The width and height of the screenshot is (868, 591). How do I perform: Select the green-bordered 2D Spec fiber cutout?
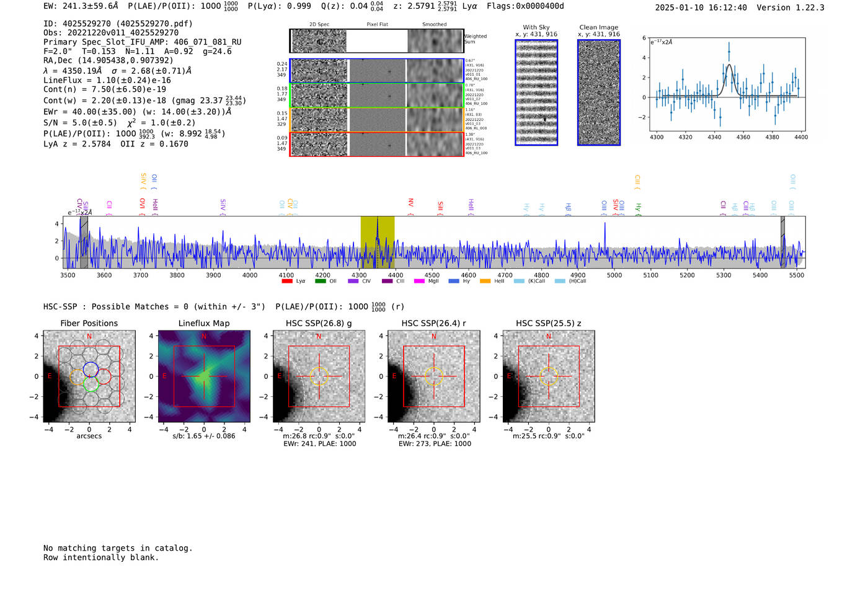(x=319, y=95)
